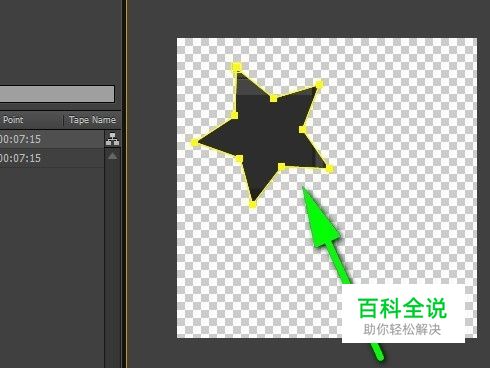The height and width of the screenshot is (368, 490).
Task: Click the "Point" column header
Action: (13, 120)
